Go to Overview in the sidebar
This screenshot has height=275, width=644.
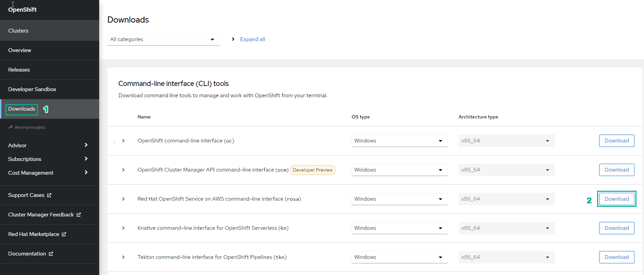(50, 50)
